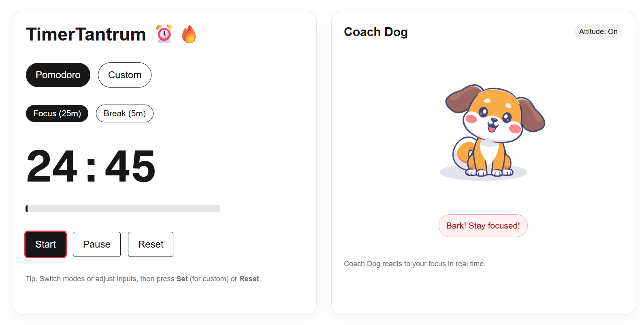Viewport: 644px width, 325px height.
Task: Click the alarm clock emoji icon
Action: [164, 34]
